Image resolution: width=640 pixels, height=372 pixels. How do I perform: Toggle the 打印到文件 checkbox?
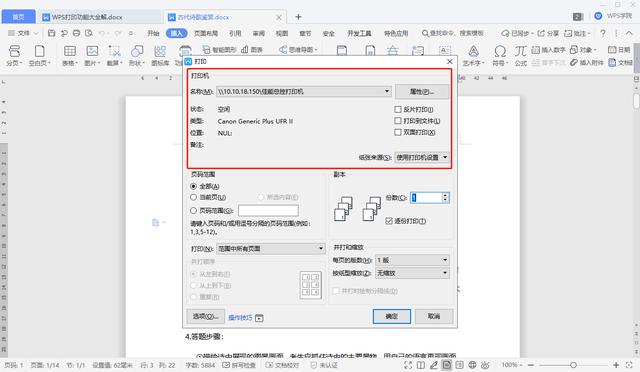(398, 120)
